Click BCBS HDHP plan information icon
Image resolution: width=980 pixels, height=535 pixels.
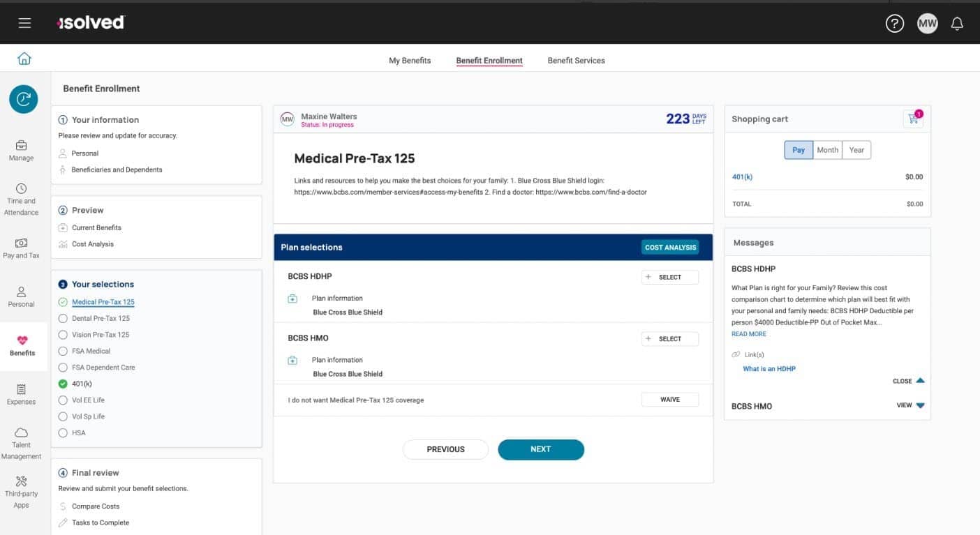click(292, 299)
